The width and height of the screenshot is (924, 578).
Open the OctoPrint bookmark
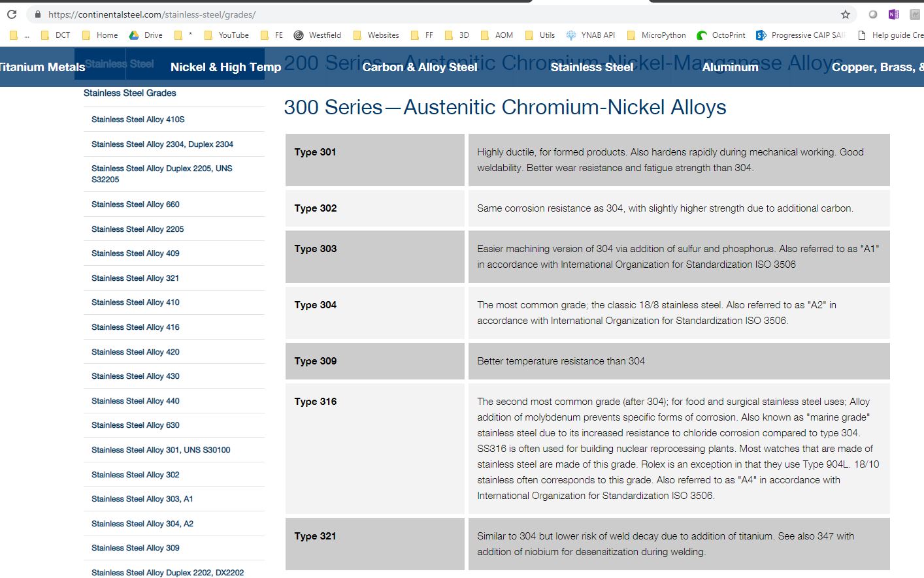point(721,35)
